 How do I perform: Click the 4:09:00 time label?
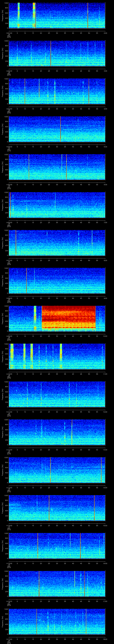pyautogui.click(x=9, y=336)
